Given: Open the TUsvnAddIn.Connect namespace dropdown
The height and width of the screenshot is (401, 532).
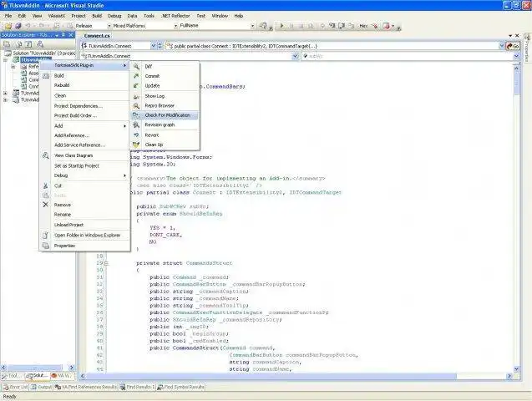Looking at the screenshot, I should click(154, 46).
